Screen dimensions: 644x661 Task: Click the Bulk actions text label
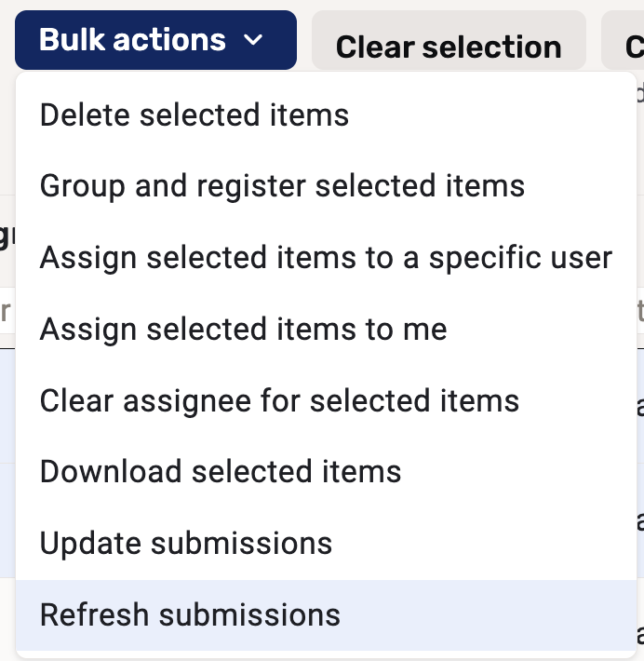132,40
